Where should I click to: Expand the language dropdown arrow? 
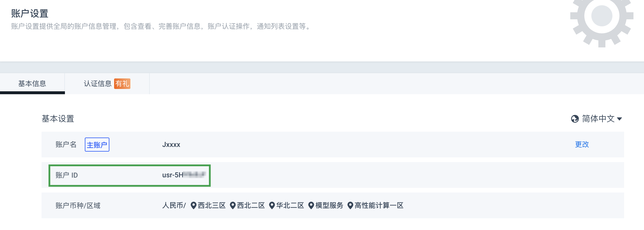pyautogui.click(x=619, y=119)
